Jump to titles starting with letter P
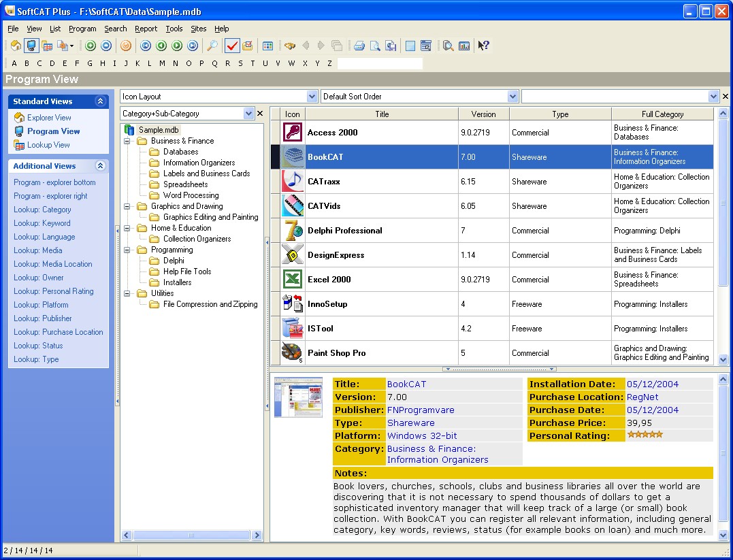Image resolution: width=733 pixels, height=560 pixels. point(201,63)
